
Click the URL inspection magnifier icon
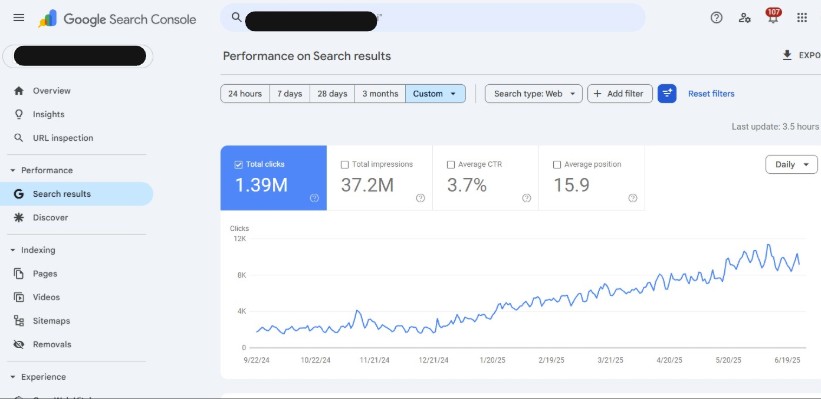(19, 138)
